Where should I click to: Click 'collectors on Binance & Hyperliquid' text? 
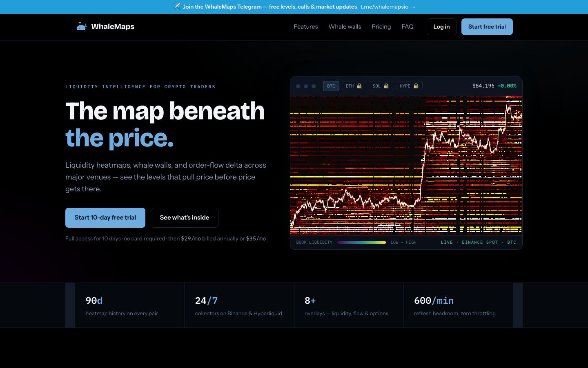(x=238, y=314)
